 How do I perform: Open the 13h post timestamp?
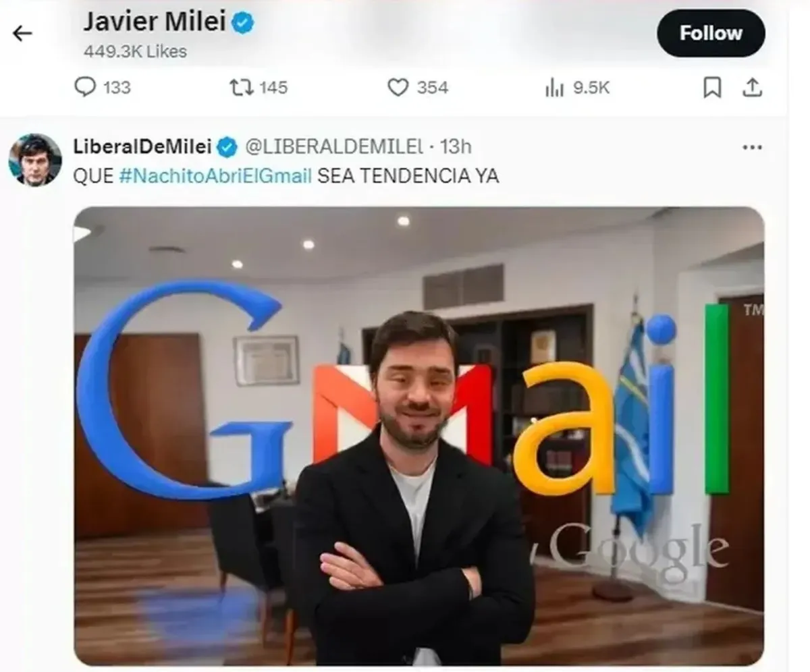coord(456,146)
